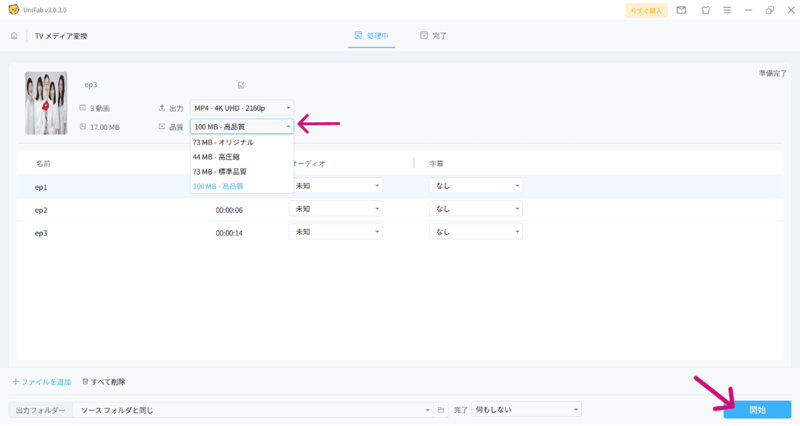Expand the audio dropdown for ep2

click(335, 209)
